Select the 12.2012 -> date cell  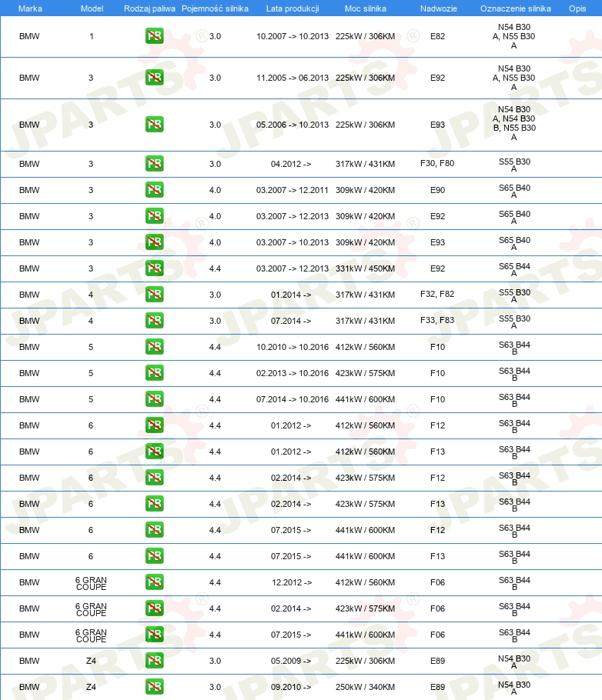tap(292, 582)
